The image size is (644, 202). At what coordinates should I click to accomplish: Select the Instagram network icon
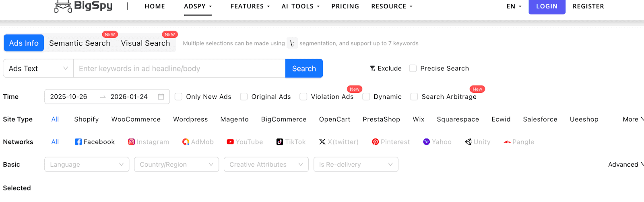131,142
